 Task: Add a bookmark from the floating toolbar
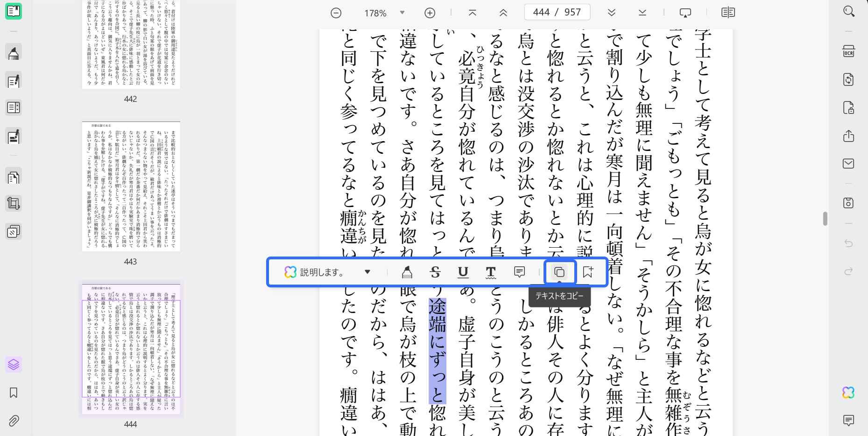(588, 272)
